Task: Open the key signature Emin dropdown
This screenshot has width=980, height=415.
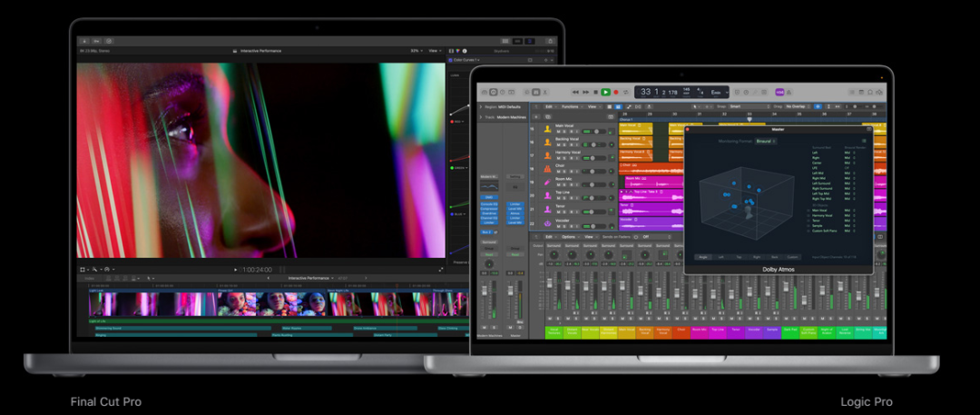Action: 718,93
